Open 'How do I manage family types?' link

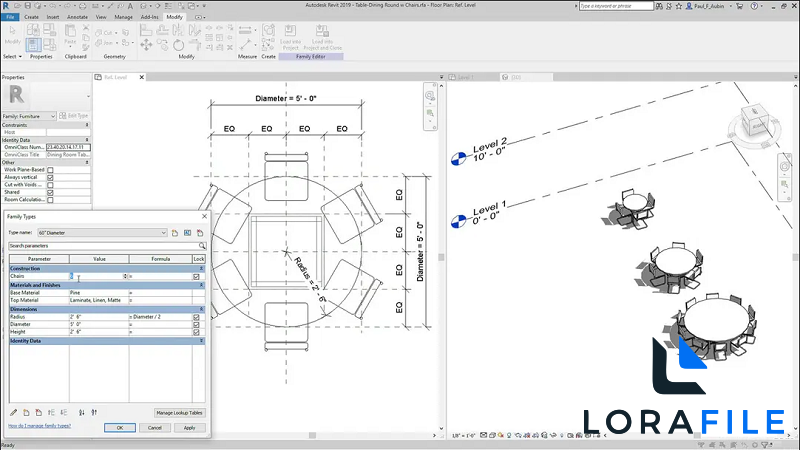[x=40, y=426]
